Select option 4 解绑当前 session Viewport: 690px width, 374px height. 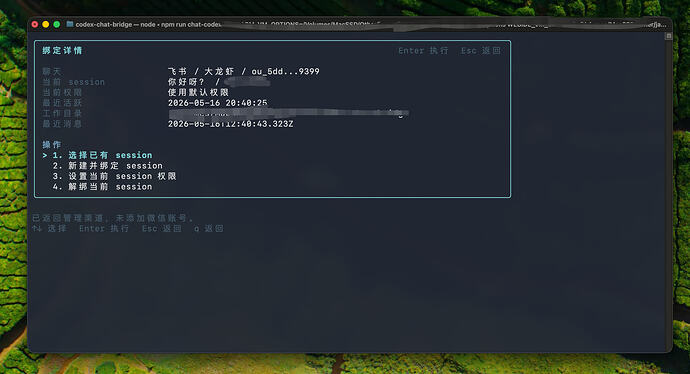tap(102, 187)
